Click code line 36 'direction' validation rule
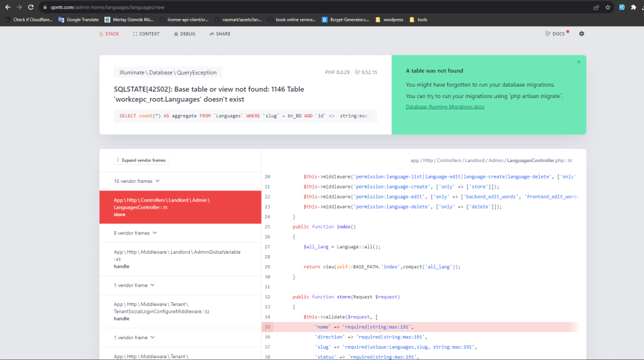644x360 pixels. tap(371, 337)
